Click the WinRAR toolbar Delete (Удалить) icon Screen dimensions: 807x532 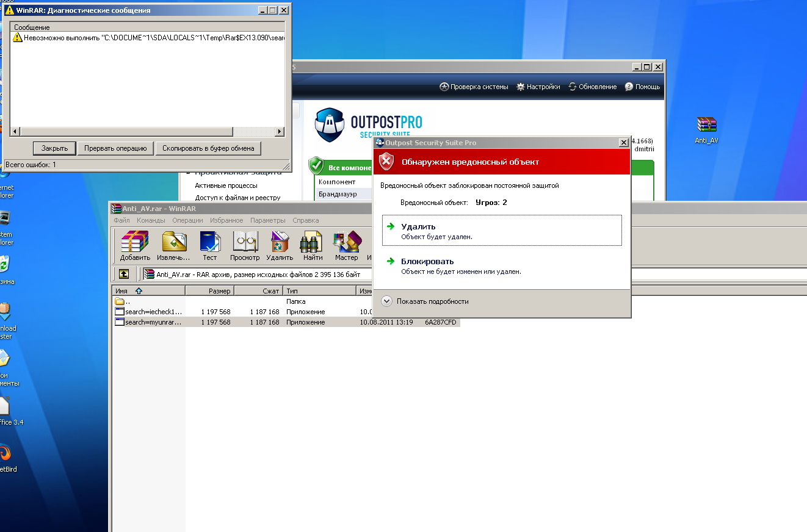coord(280,245)
